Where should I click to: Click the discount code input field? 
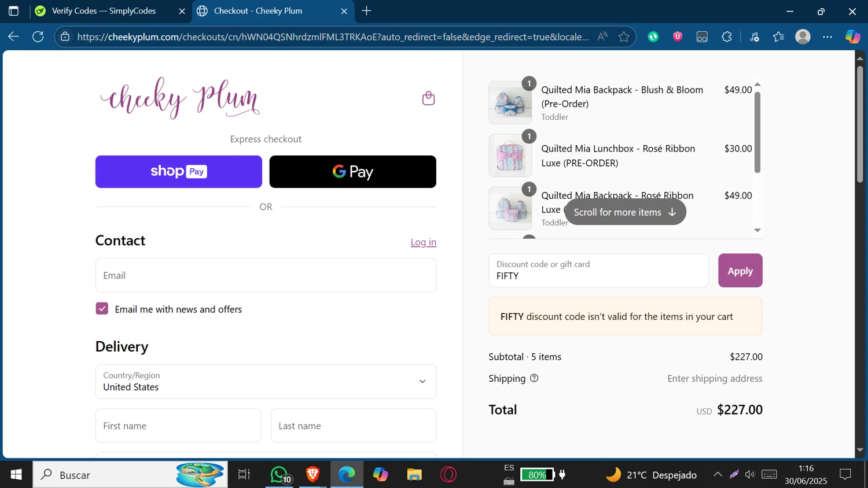[x=598, y=271]
